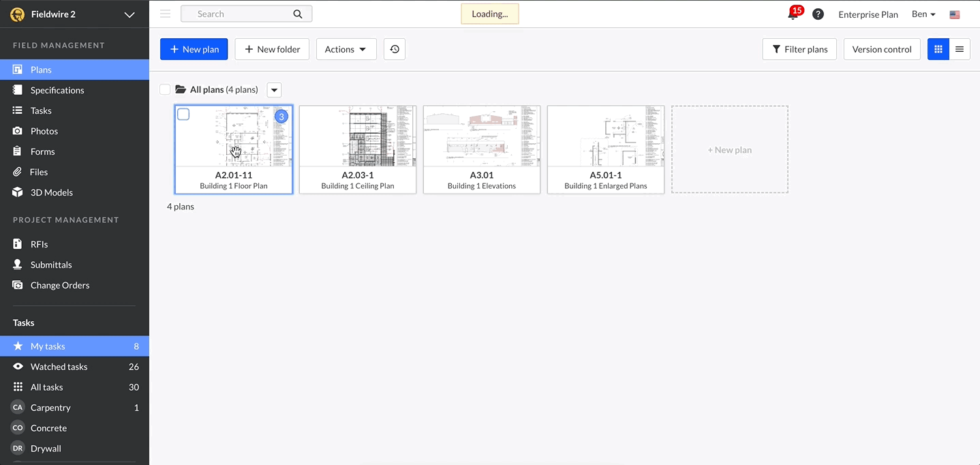Click the Filter plans button
This screenshot has height=465, width=980.
(x=799, y=49)
